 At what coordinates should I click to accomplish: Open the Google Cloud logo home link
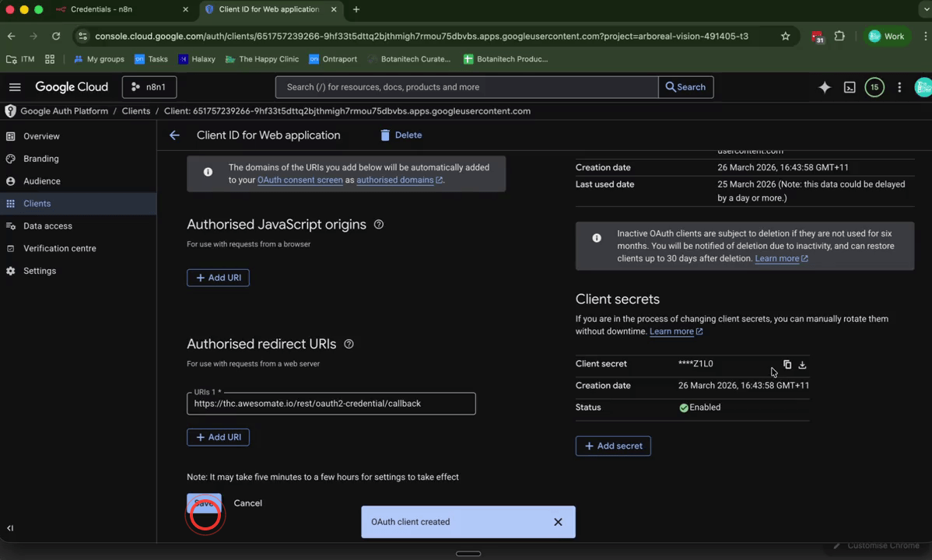click(x=72, y=87)
